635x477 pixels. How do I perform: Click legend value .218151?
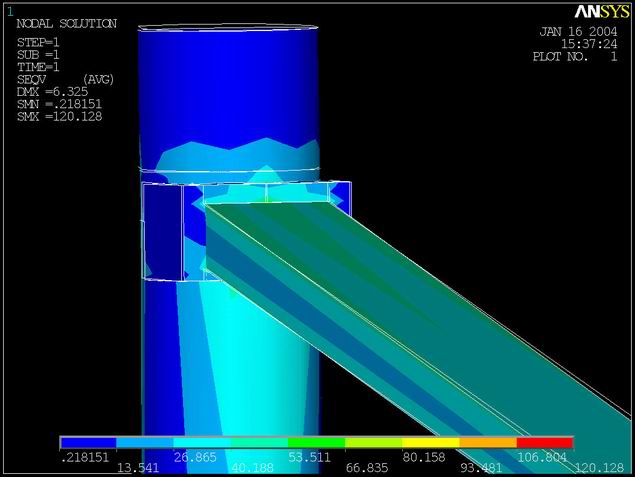85,458
